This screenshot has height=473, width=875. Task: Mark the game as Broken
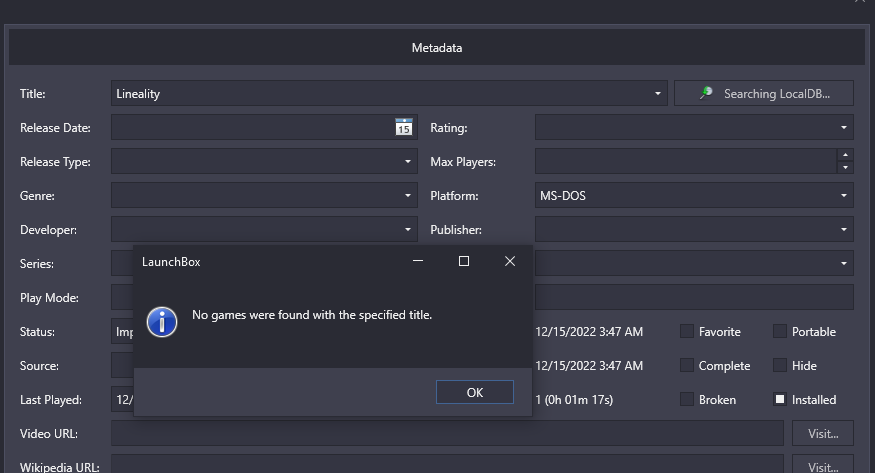pos(687,399)
